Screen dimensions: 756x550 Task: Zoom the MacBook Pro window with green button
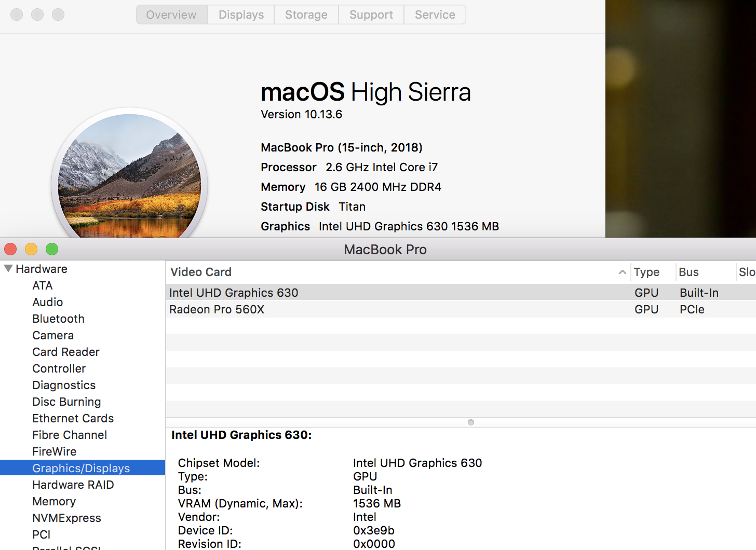(52, 249)
